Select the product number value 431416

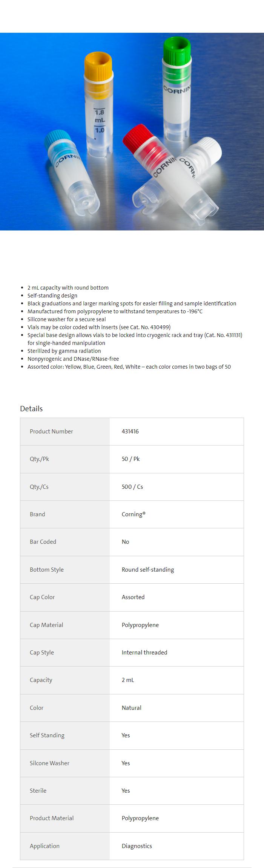click(130, 431)
